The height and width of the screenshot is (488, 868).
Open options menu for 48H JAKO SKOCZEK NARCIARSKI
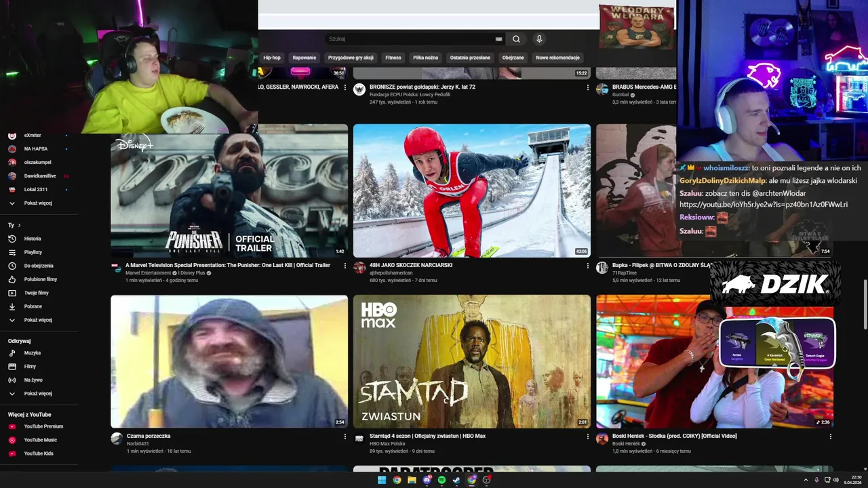[588, 266]
